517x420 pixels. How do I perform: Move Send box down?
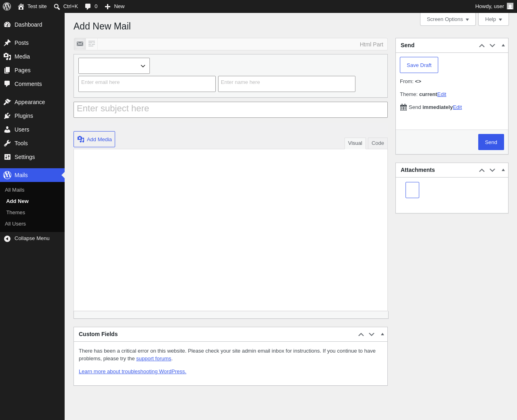click(x=492, y=46)
